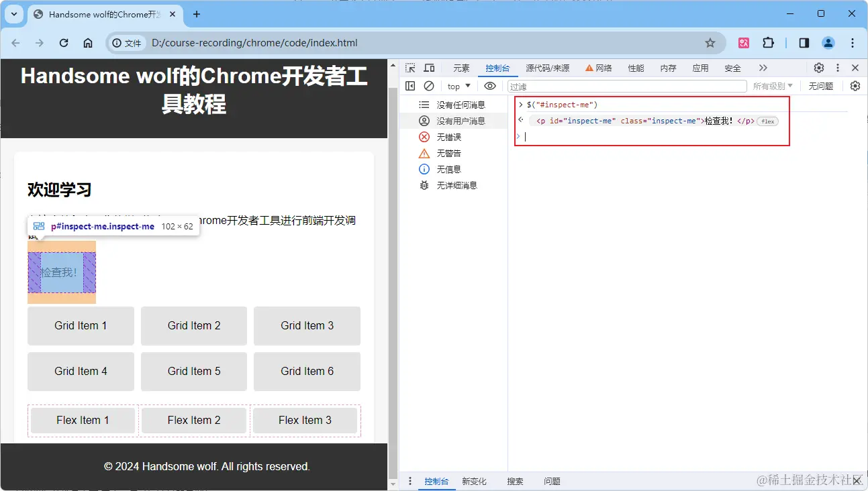Open the 内存 tab
Screen dimensions: 868x491
tap(668, 68)
